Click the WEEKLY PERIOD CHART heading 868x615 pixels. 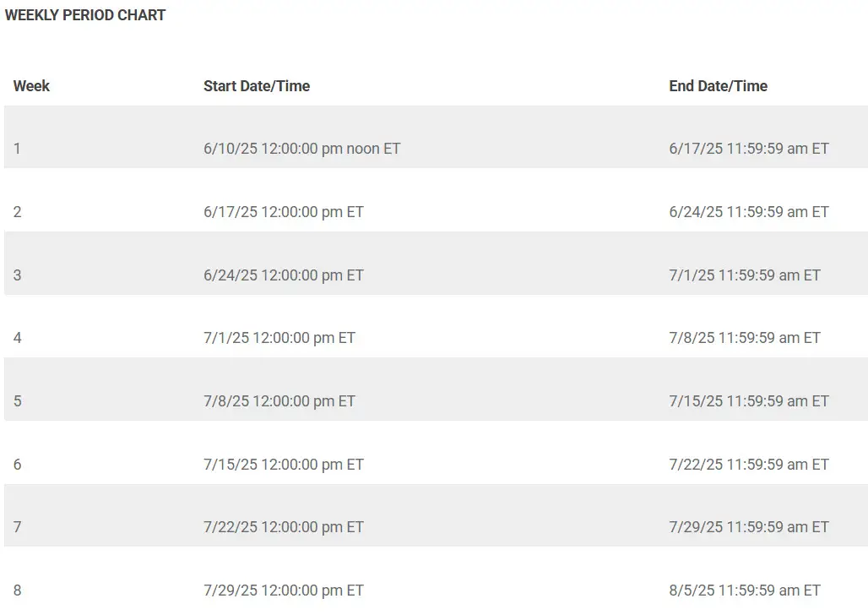pos(85,15)
